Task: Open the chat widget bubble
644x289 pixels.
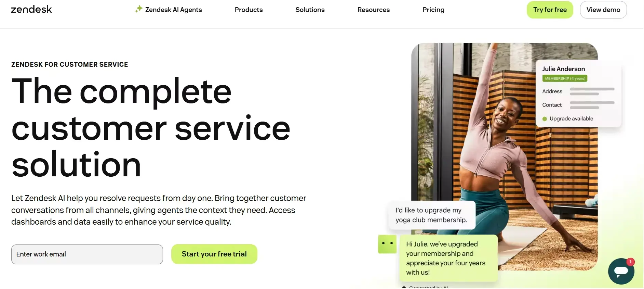Action: [x=621, y=272]
